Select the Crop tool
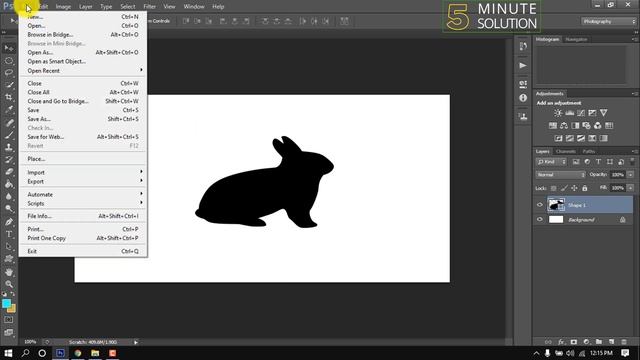Viewport: 640px width, 360px height. pos(9,97)
